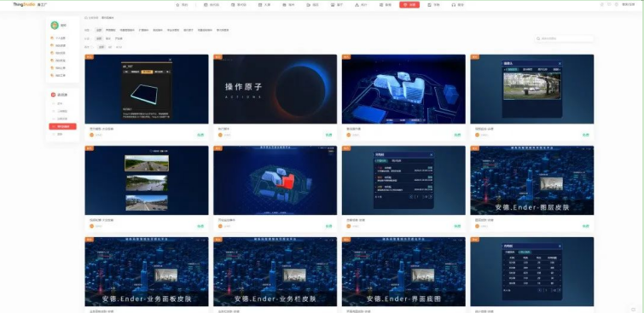Image resolution: width=644 pixels, height=313 pixels.
Task: Select the red highlighted item in left sidebar
Action: click(x=62, y=126)
